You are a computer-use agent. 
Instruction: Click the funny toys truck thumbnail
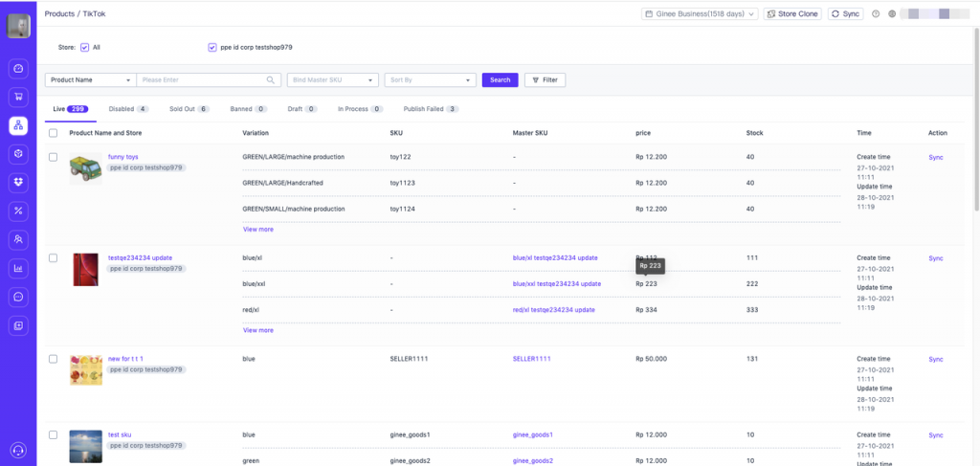click(x=85, y=168)
